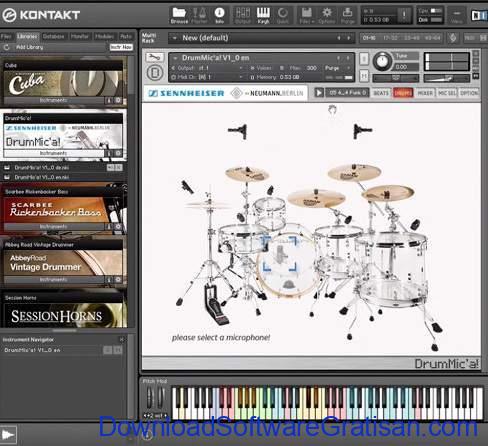Click the Master metronome icon
Image resolution: width=488 pixels, height=446 pixels.
(199, 15)
